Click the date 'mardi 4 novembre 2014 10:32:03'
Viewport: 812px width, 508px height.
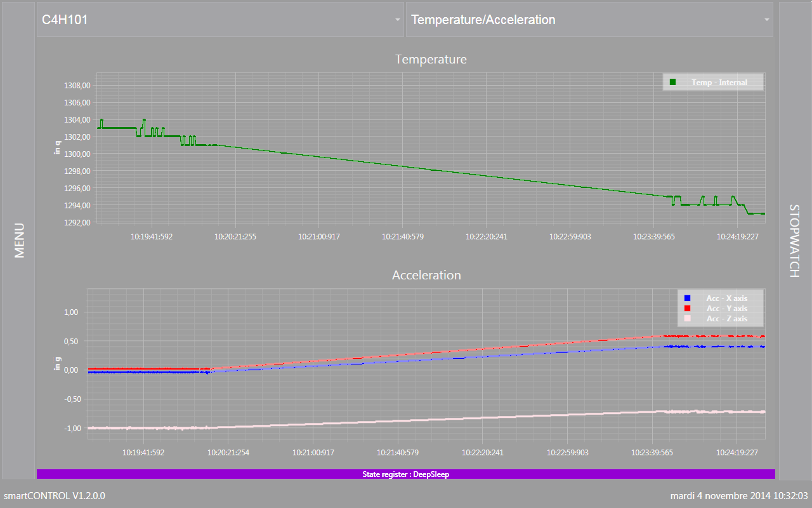coord(739,495)
